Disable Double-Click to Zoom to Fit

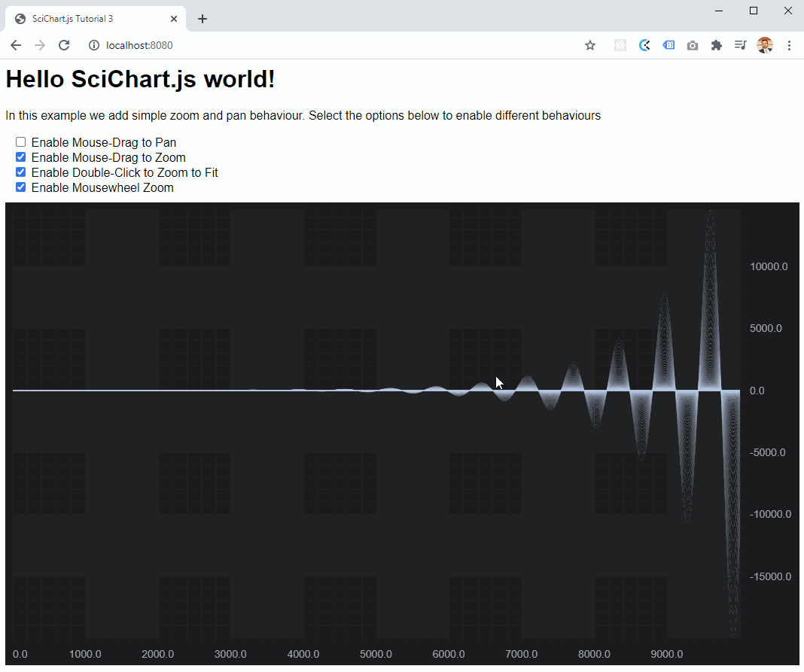[x=20, y=172]
